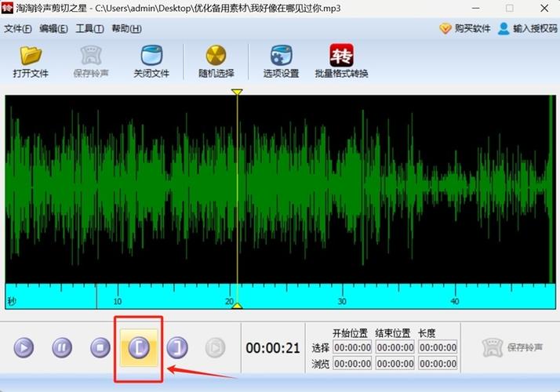This screenshot has width=560, height=392.
Task: Set selection start with the [ button
Action: coord(139,347)
